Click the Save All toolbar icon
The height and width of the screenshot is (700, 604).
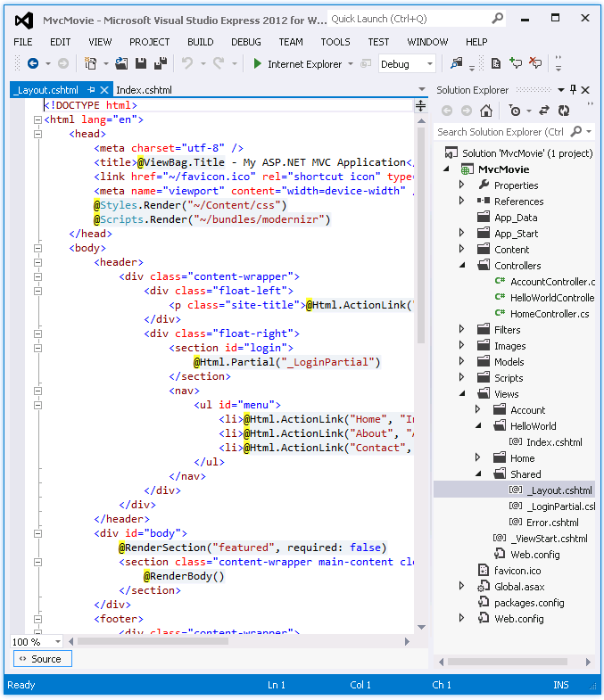point(161,63)
